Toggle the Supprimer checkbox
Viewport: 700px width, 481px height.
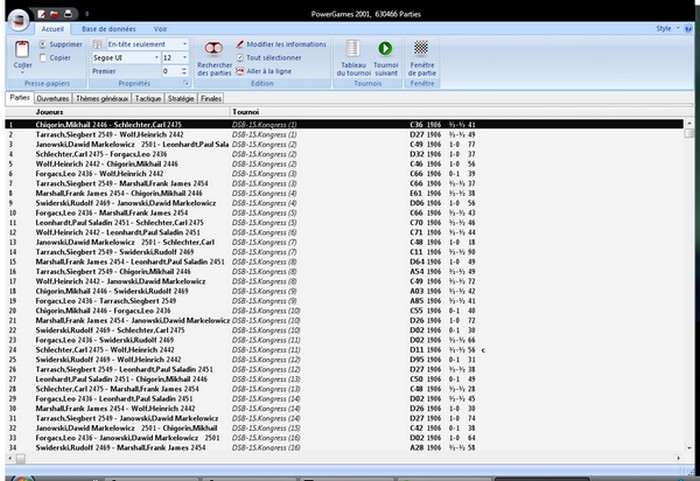point(43,44)
